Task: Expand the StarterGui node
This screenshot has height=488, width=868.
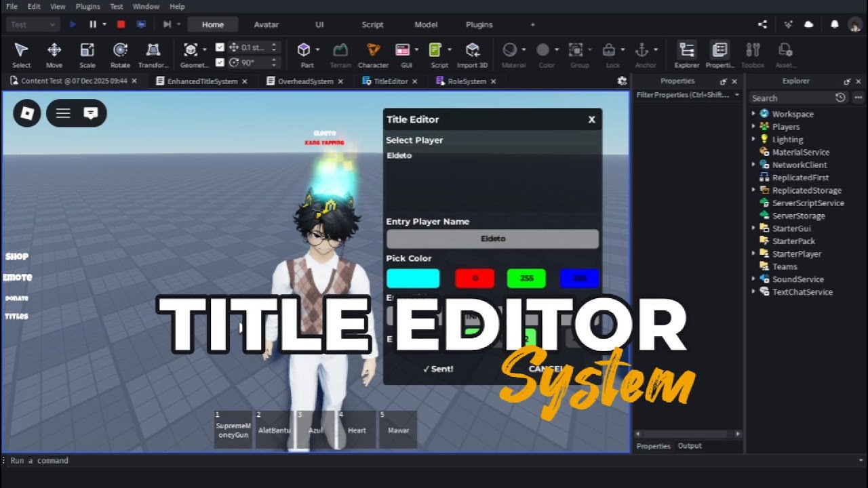Action: click(753, 228)
